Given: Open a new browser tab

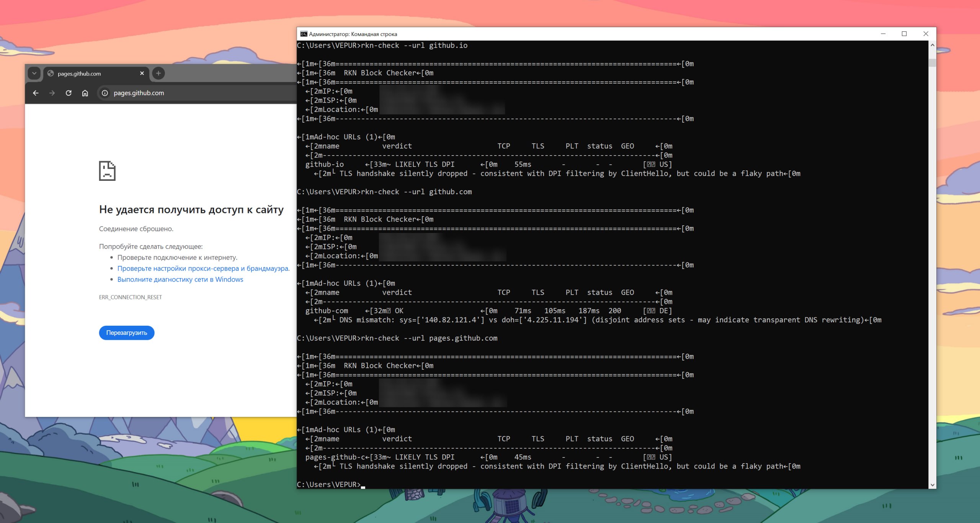Looking at the screenshot, I should [158, 73].
